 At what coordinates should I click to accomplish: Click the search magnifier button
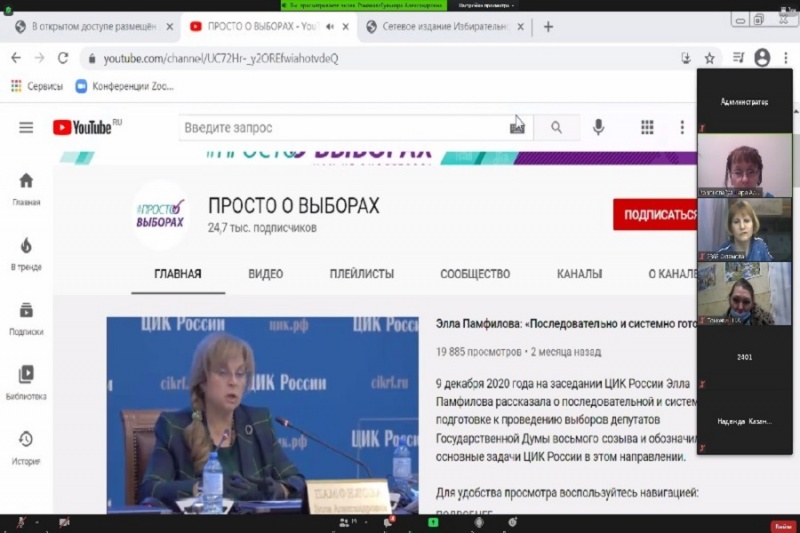pyautogui.click(x=556, y=128)
